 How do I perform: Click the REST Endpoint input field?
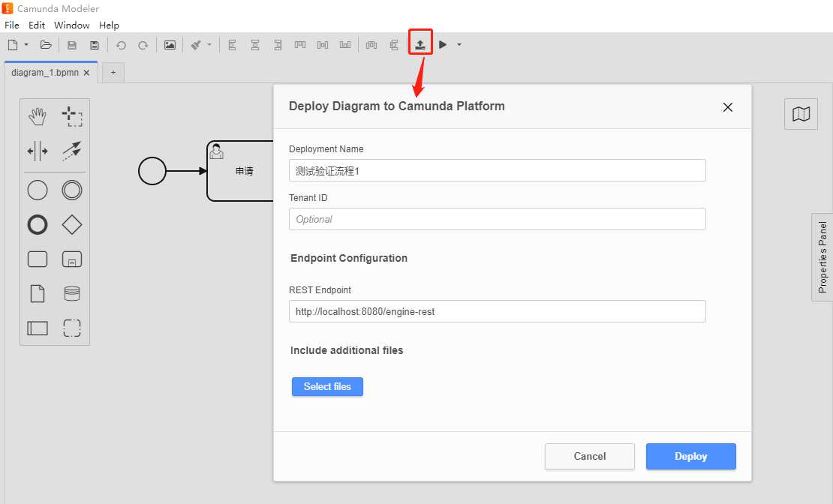tap(498, 311)
